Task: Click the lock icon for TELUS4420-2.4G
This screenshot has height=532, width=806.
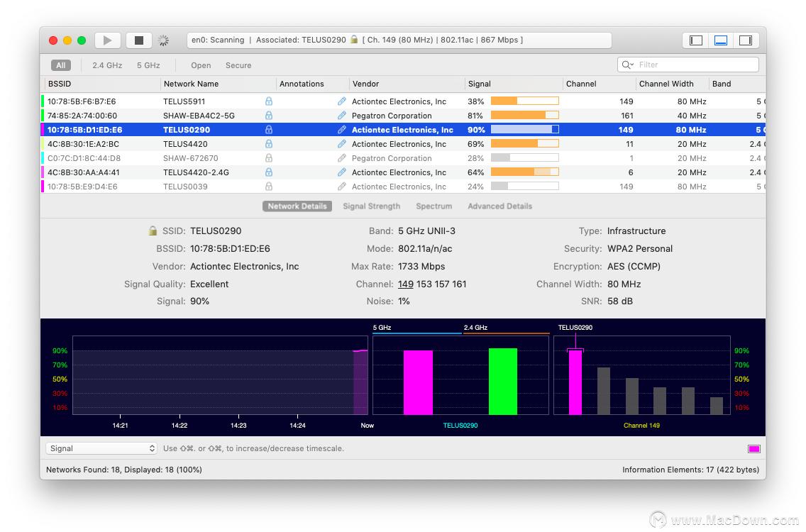Action: (x=269, y=172)
